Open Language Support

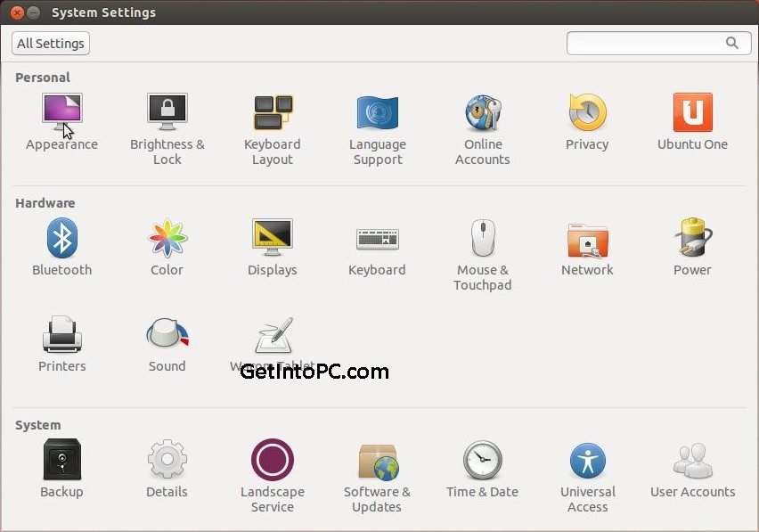click(x=377, y=112)
